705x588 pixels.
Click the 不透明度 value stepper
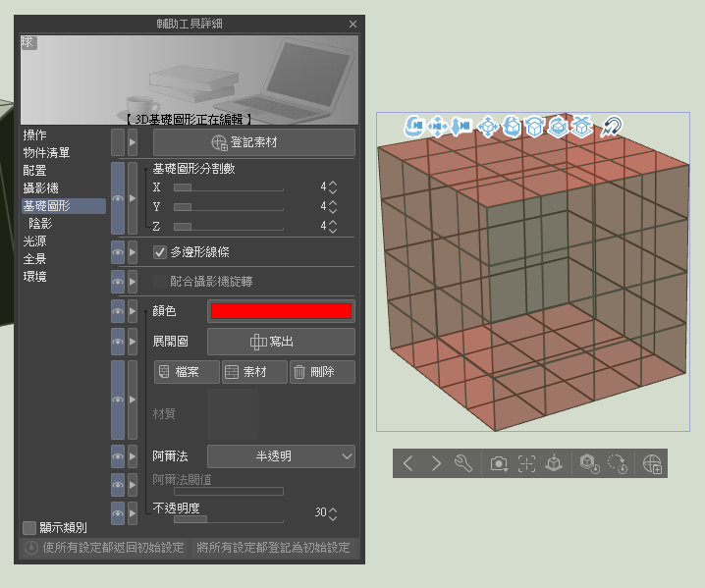point(333,513)
